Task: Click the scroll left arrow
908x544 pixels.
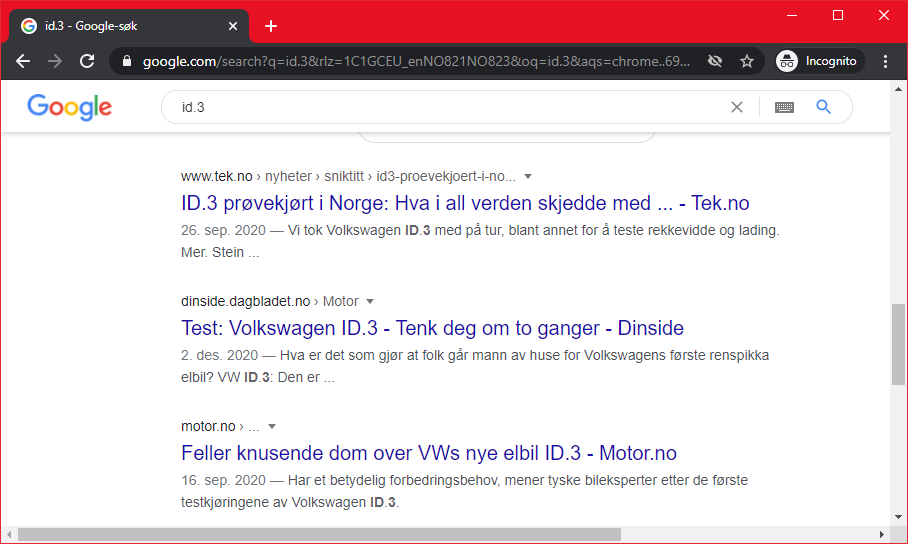Action: [x=9, y=534]
